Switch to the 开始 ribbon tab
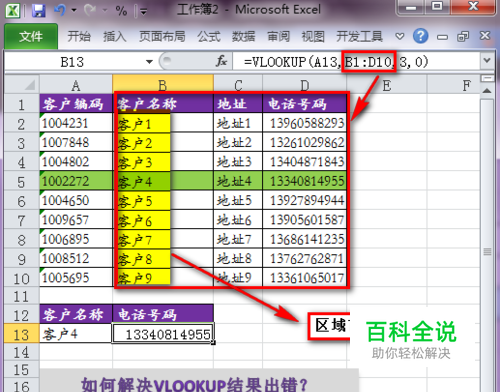Image resolution: width=500 pixels, height=392 pixels. point(79,36)
